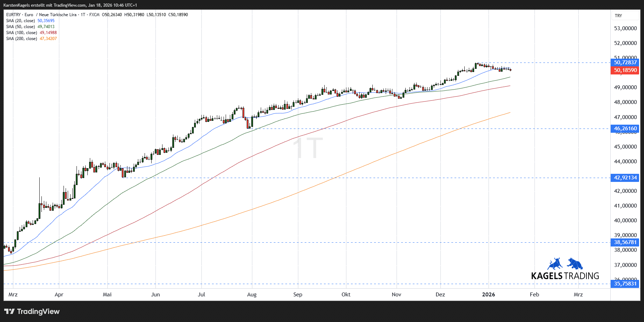
Task: Click the 38,56781 price level label
Action: point(625,242)
